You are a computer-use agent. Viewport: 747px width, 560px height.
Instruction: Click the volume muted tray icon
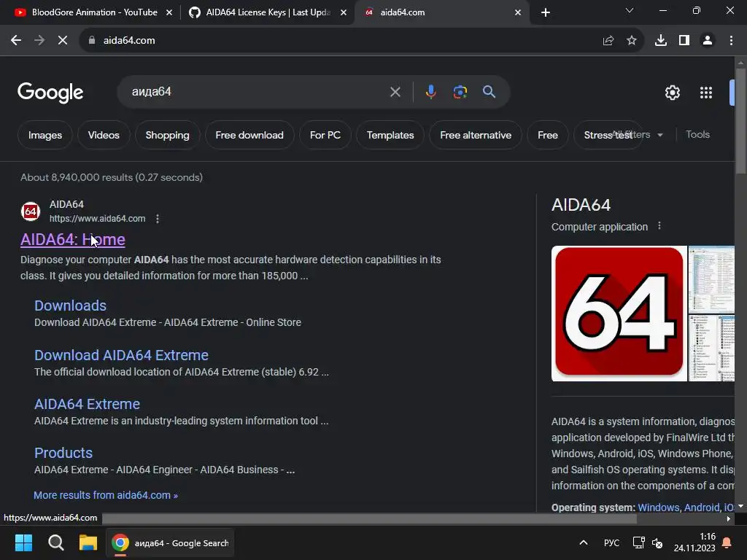pos(657,542)
